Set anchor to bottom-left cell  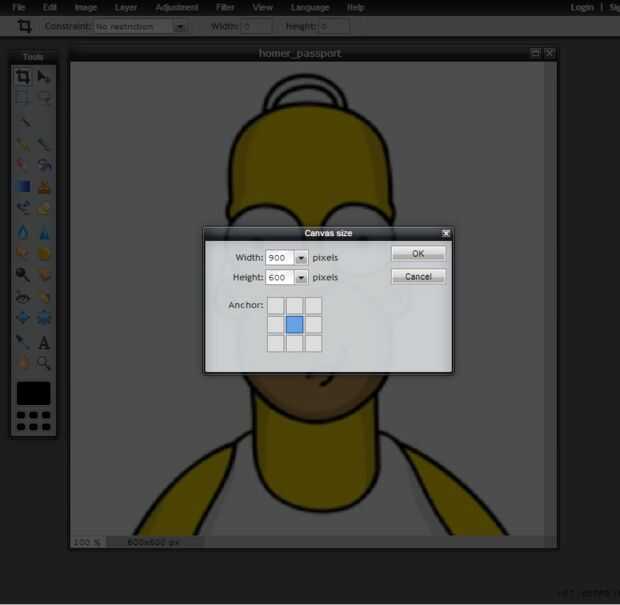tap(276, 343)
